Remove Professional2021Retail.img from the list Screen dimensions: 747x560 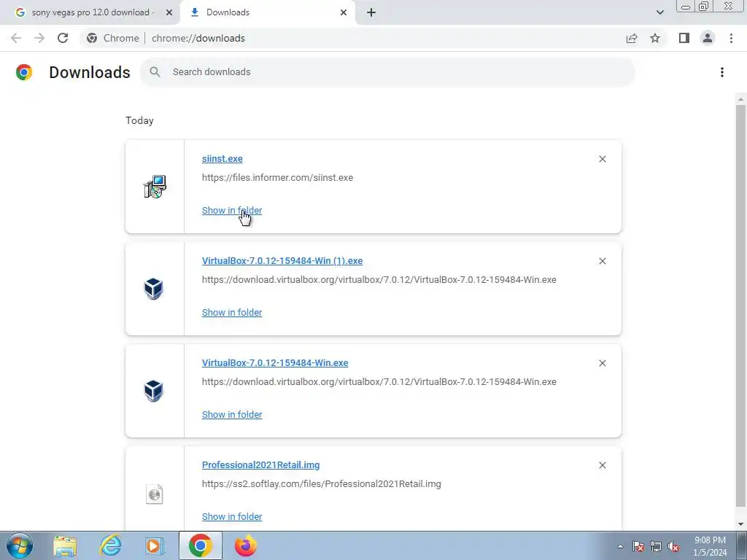(x=602, y=465)
